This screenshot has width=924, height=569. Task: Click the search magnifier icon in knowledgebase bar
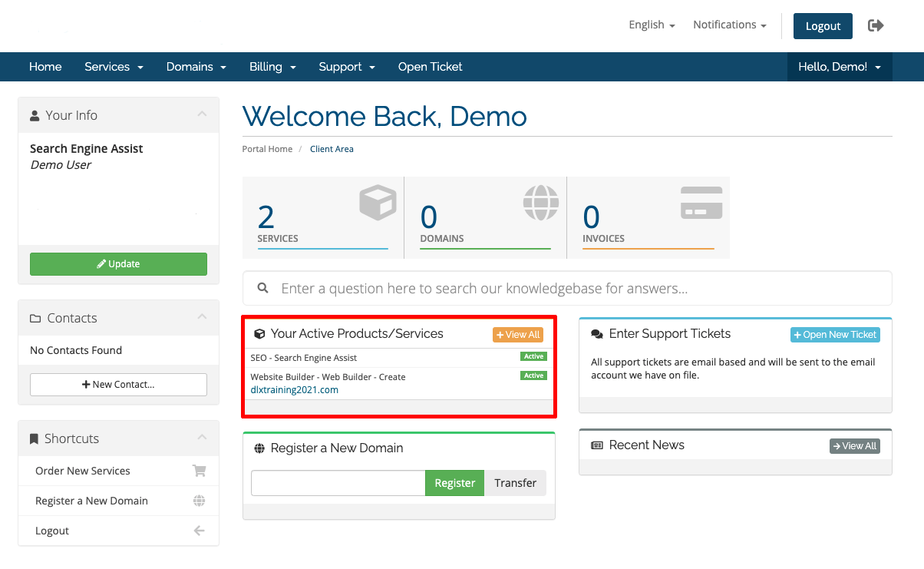tap(263, 288)
